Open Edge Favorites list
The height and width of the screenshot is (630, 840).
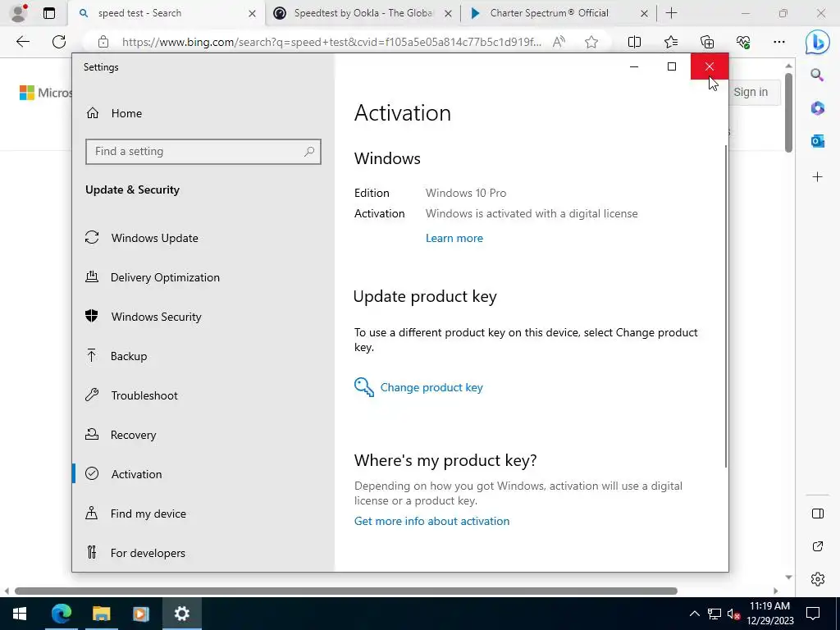(671, 42)
